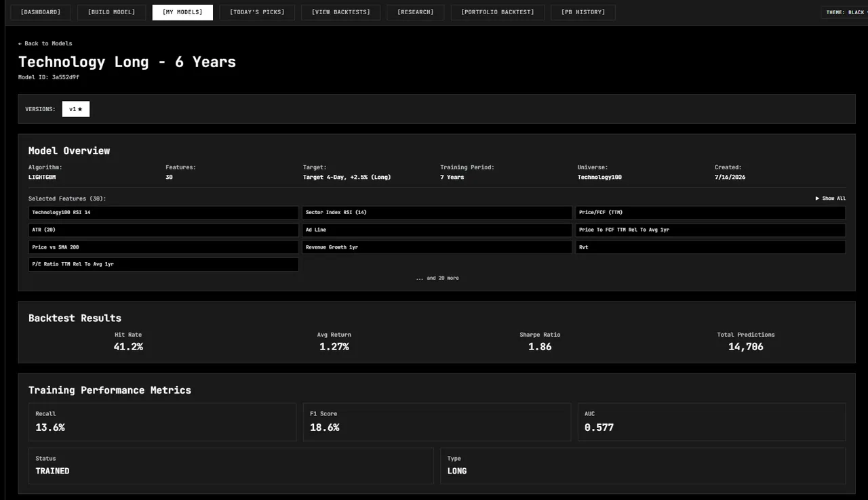The height and width of the screenshot is (500, 868).
Task: Open Today's Picks tab
Action: click(257, 12)
